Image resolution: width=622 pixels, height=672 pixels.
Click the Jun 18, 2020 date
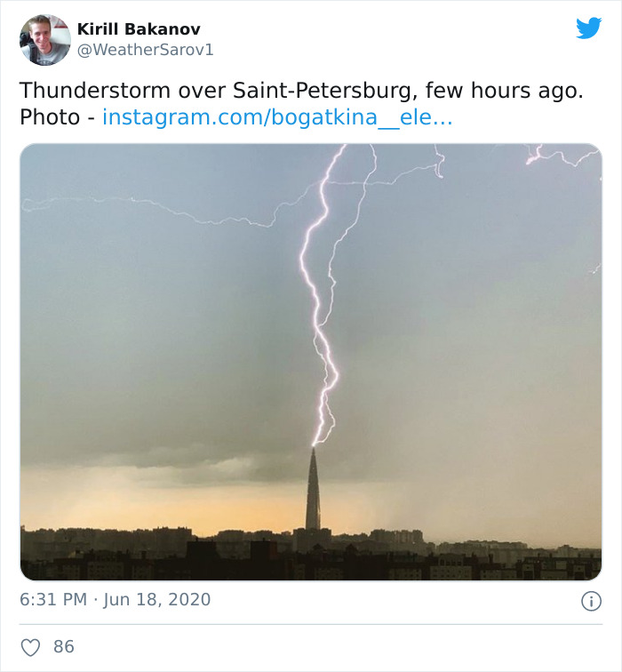coord(156,600)
